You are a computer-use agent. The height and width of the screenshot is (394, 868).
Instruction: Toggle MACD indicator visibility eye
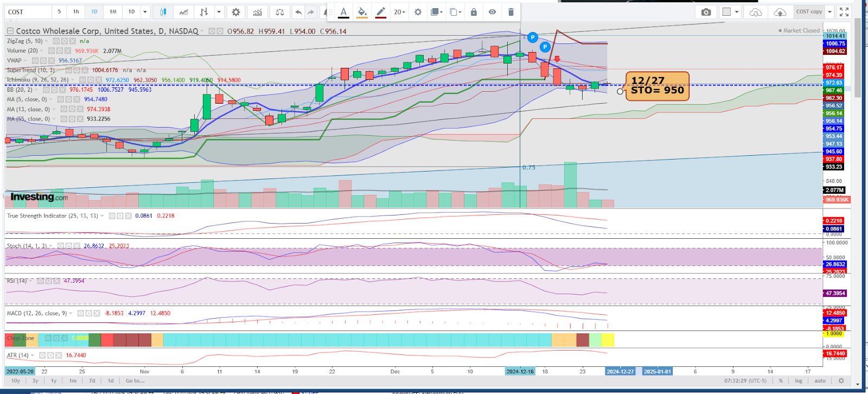80,313
